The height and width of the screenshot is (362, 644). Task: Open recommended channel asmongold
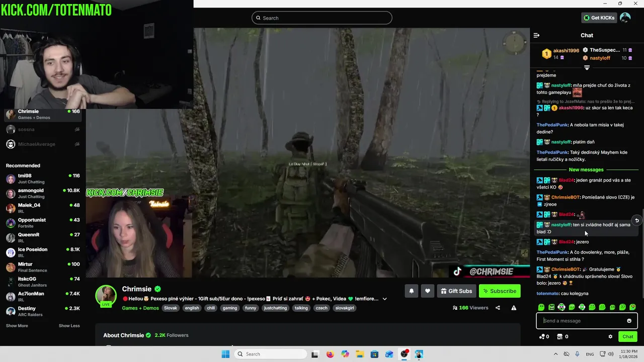point(43,194)
